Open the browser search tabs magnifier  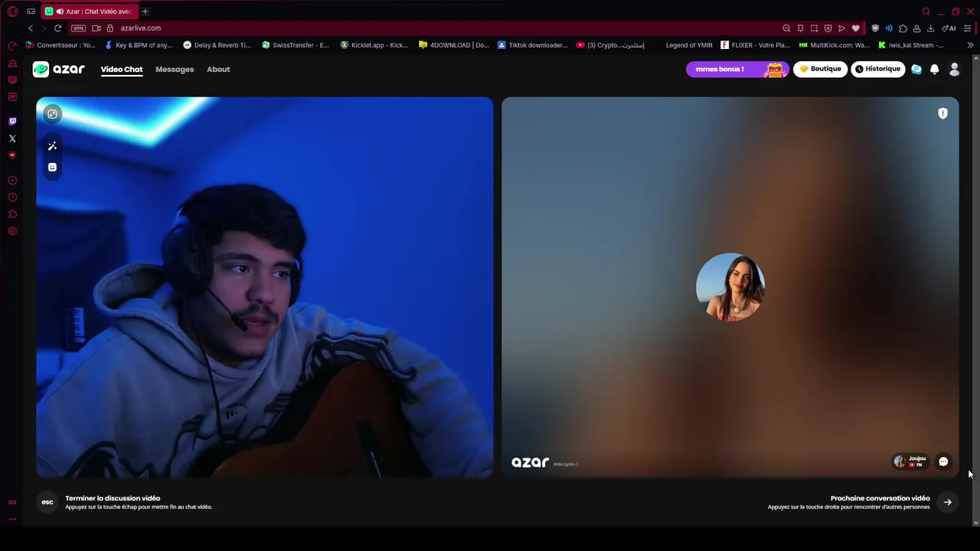coord(926,11)
